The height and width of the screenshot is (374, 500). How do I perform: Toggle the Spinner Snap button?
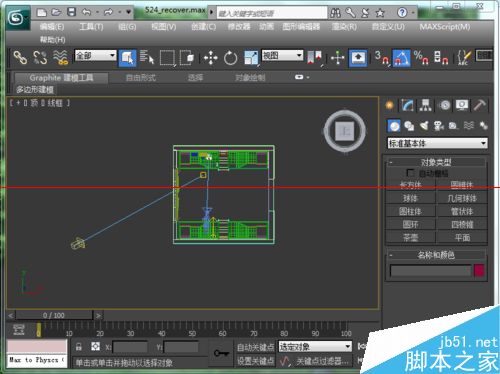(441, 58)
